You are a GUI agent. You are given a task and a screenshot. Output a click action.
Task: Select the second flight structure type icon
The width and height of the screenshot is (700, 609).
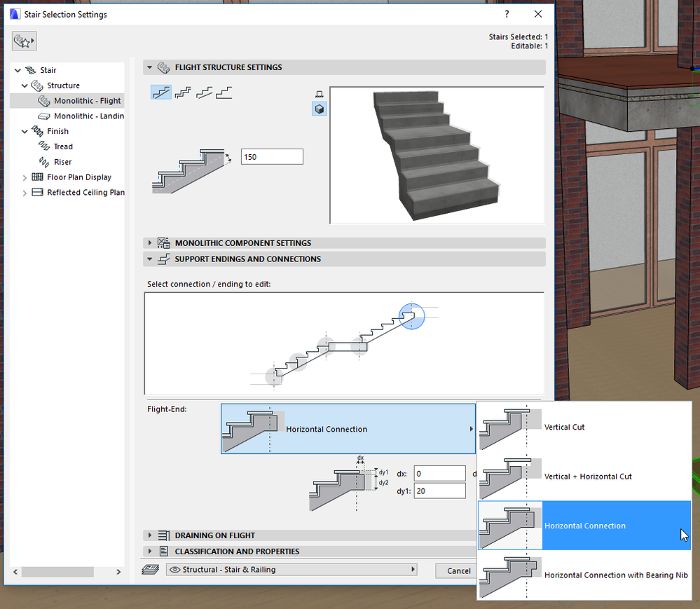tap(182, 93)
